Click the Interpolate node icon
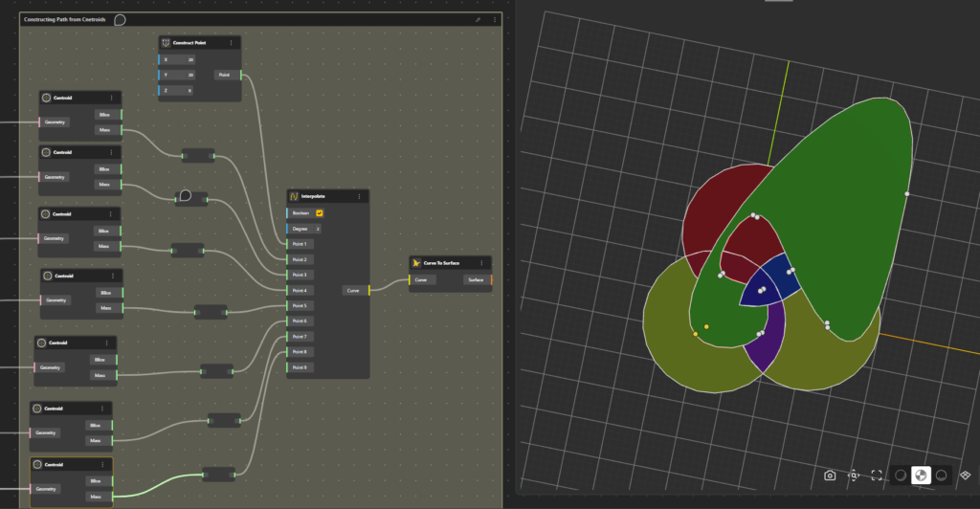The height and width of the screenshot is (509, 980). point(294,196)
